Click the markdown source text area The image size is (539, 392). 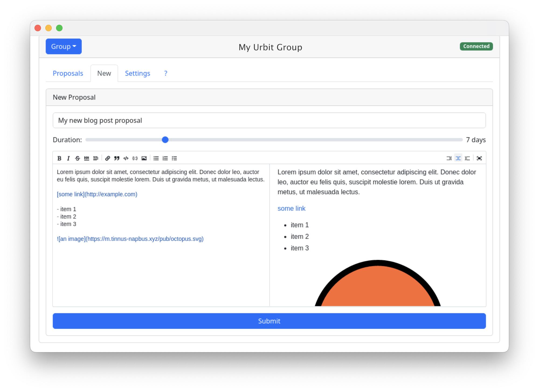(x=161, y=235)
